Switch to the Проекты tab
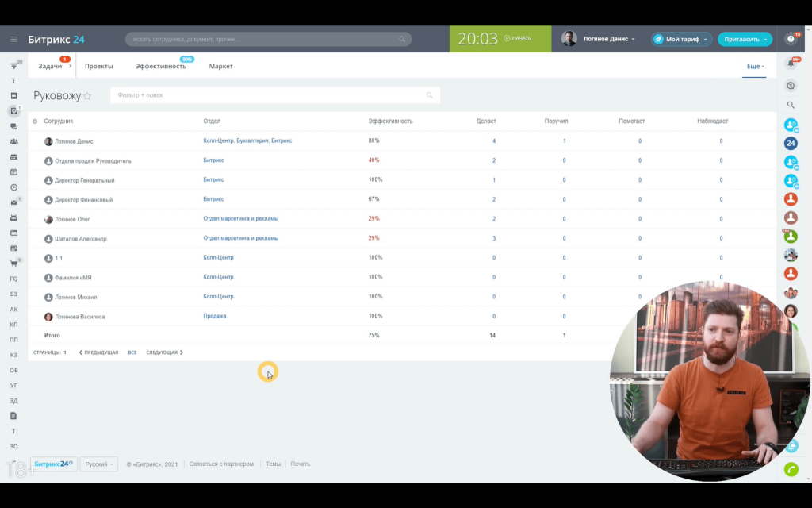 coord(99,67)
